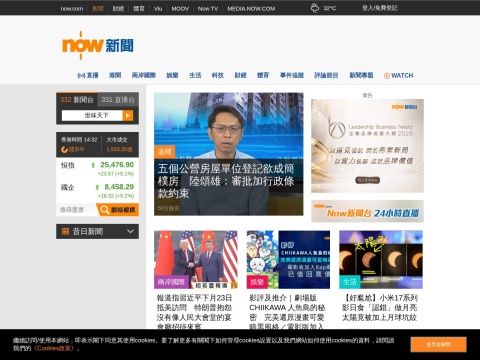
Task: Click the 搜尋股票 stock search field
Action: point(76,210)
